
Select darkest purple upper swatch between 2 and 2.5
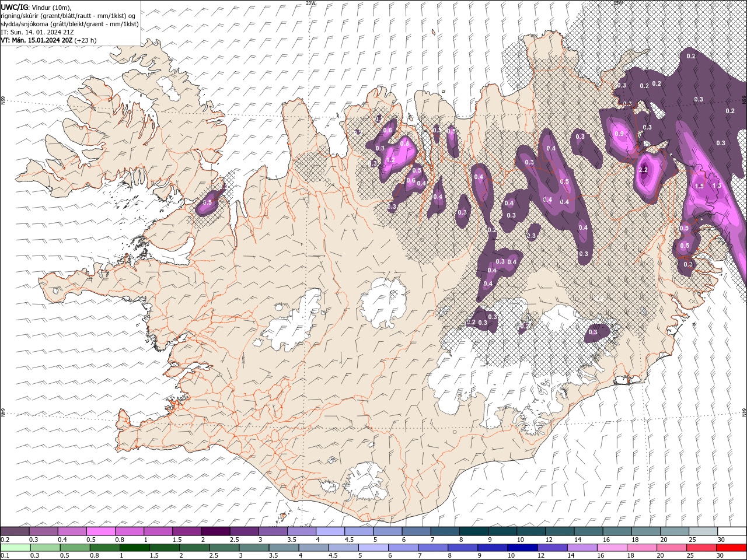(215, 531)
